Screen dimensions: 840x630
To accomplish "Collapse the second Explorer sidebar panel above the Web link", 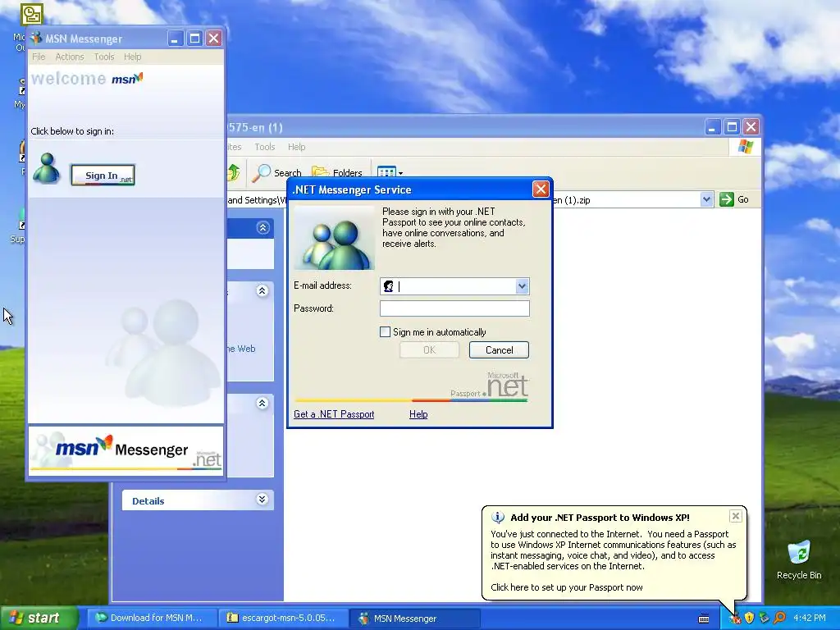I will [x=262, y=291].
